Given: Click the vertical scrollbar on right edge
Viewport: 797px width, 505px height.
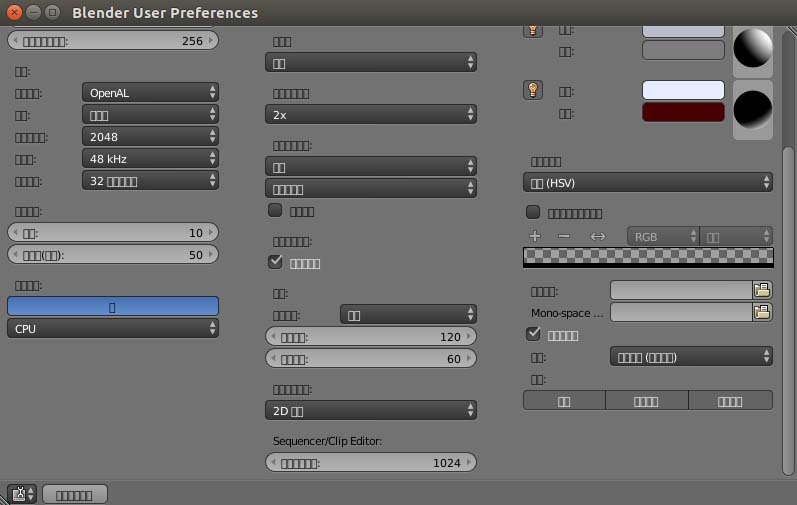Looking at the screenshot, I should click(788, 310).
